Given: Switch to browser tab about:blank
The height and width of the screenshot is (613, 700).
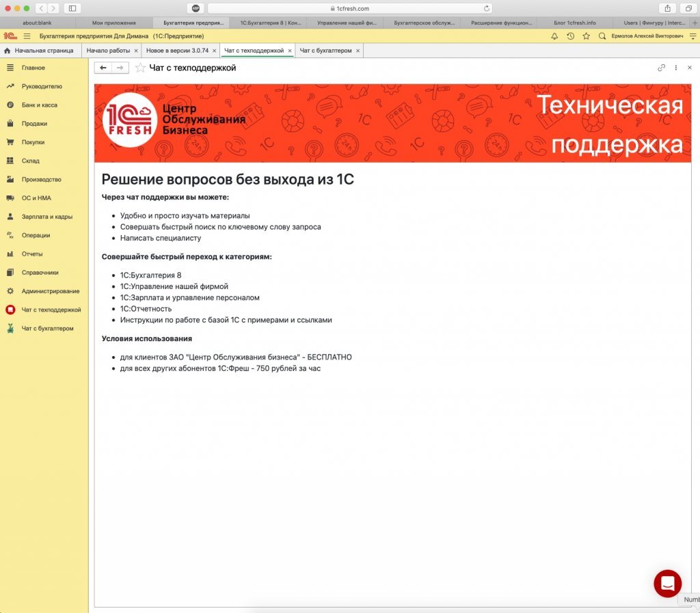Looking at the screenshot, I should coord(37,23).
